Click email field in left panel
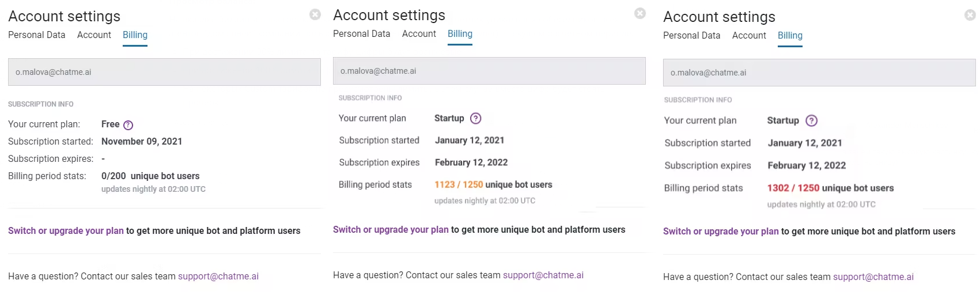This screenshot has width=980, height=299. coord(164,72)
